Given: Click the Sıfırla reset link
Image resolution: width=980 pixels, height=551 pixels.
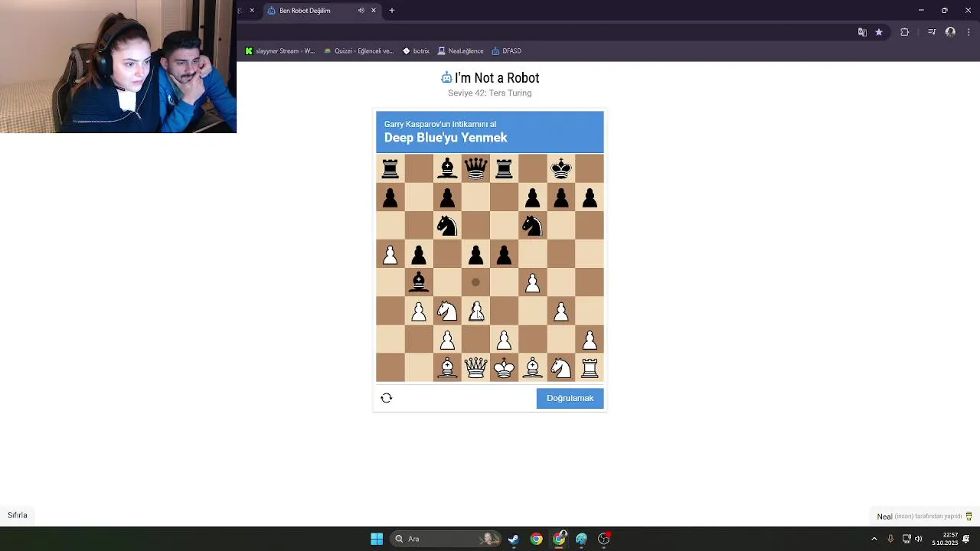Looking at the screenshot, I should (18, 515).
